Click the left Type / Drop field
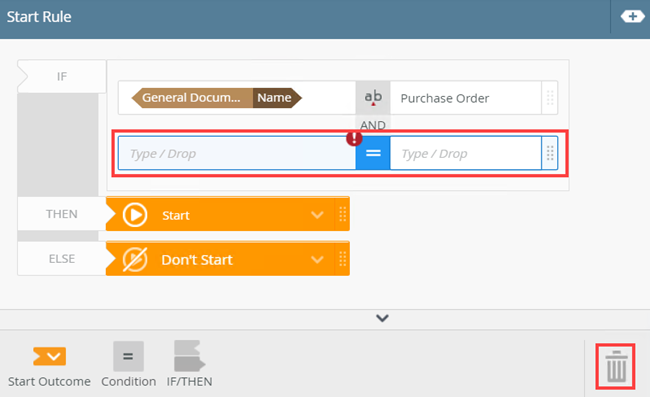 pos(237,153)
